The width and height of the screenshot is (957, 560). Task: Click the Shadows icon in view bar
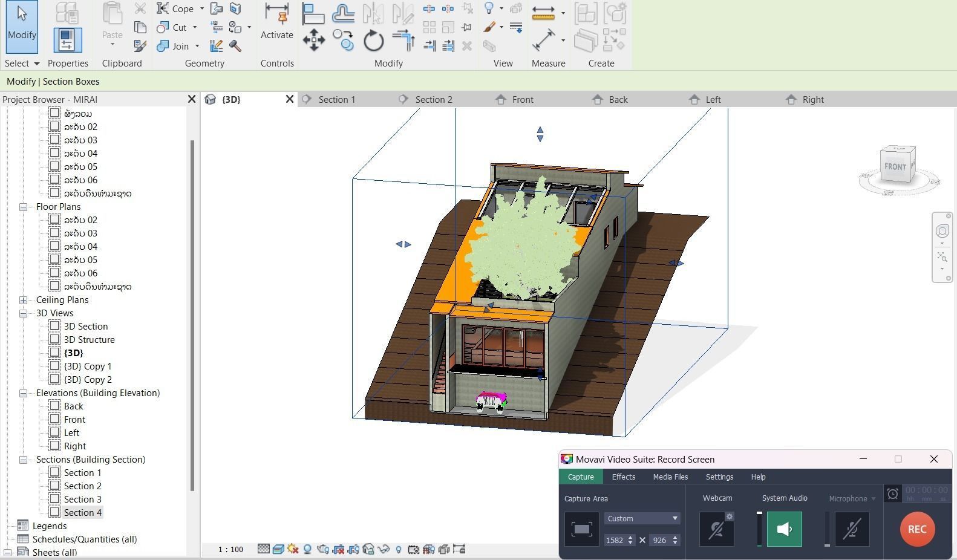(x=307, y=549)
